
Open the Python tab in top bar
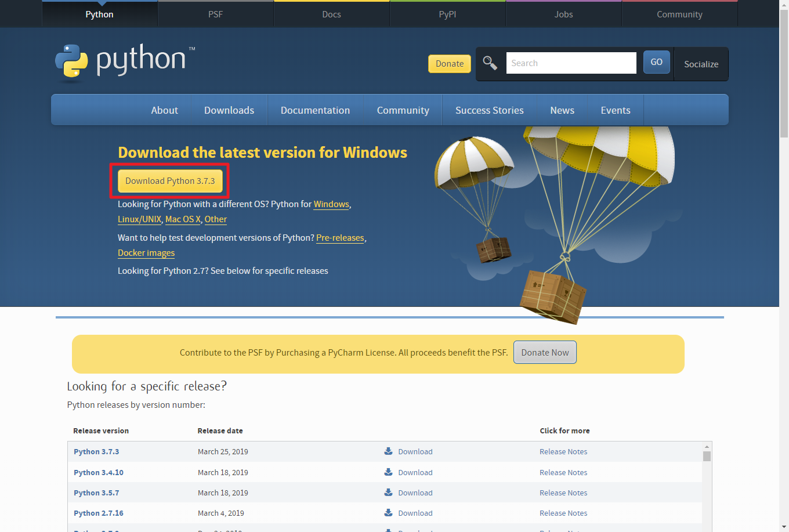tap(100, 14)
